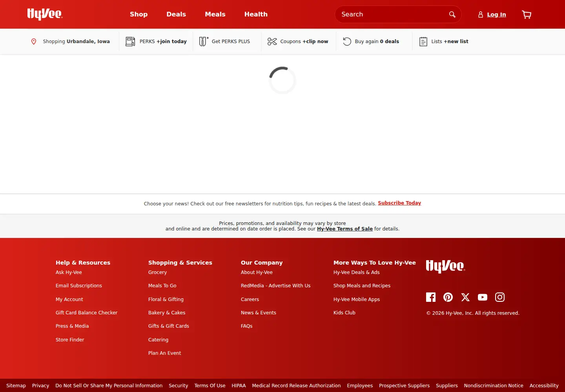Click the user profile icon beside Log In
This screenshot has width=565, height=392.
(480, 15)
